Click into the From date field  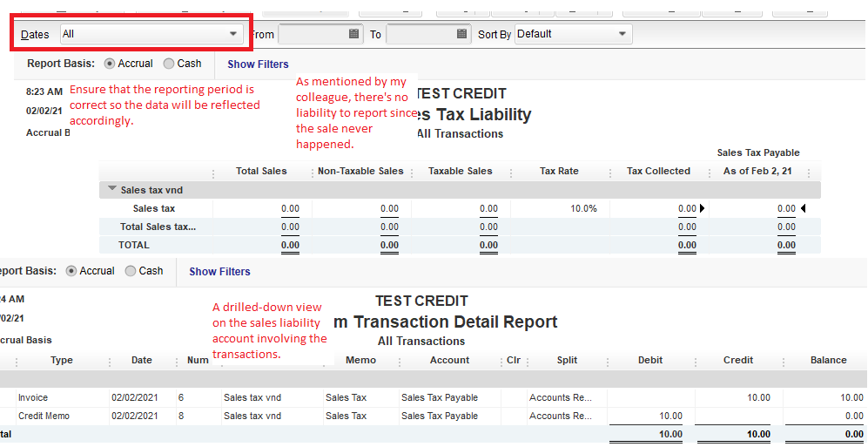[x=313, y=34]
